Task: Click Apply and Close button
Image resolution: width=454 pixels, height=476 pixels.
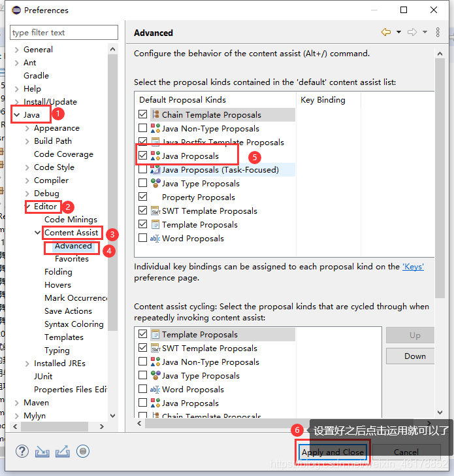Action: coord(332,452)
